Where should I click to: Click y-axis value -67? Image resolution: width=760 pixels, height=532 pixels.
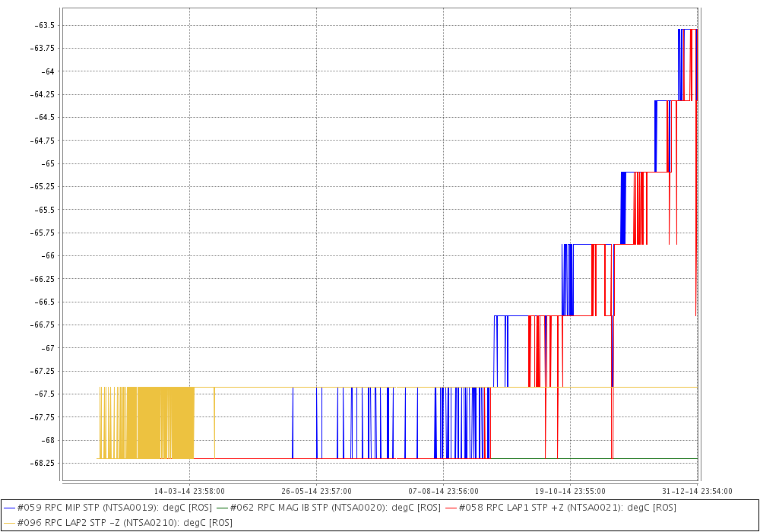coord(47,348)
